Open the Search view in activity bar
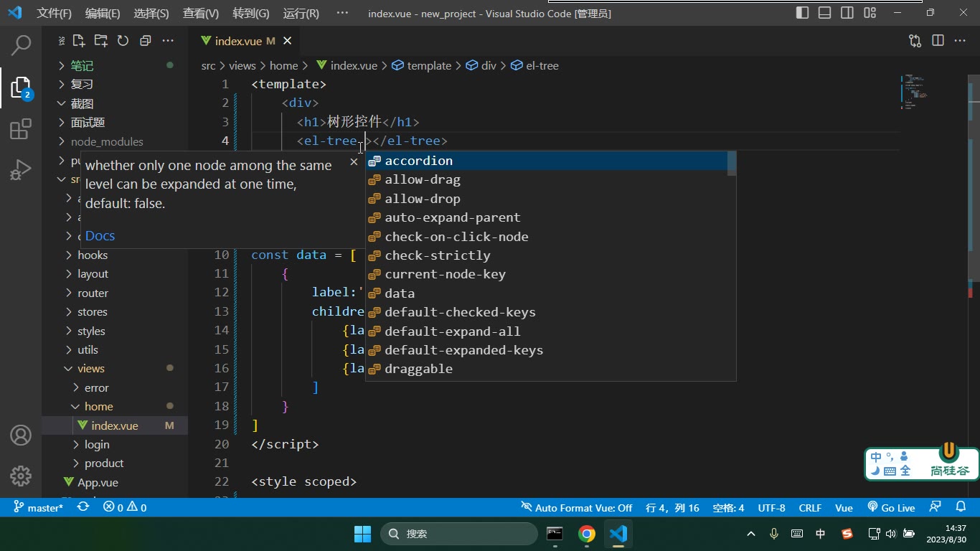 click(x=21, y=45)
